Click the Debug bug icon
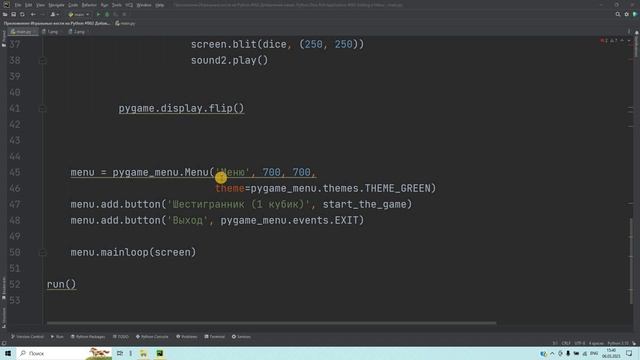This screenshot has width=640, height=360. pos(107,14)
